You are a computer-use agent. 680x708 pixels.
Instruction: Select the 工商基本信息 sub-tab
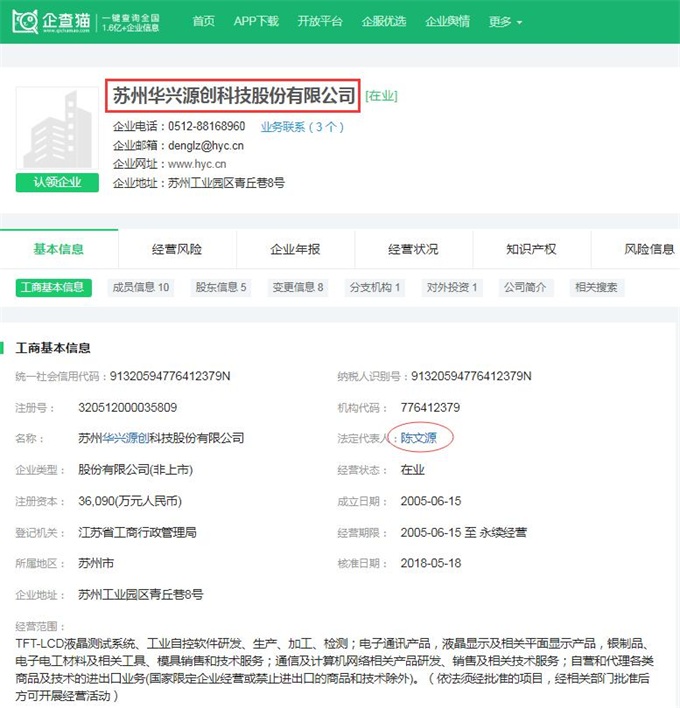click(53, 288)
